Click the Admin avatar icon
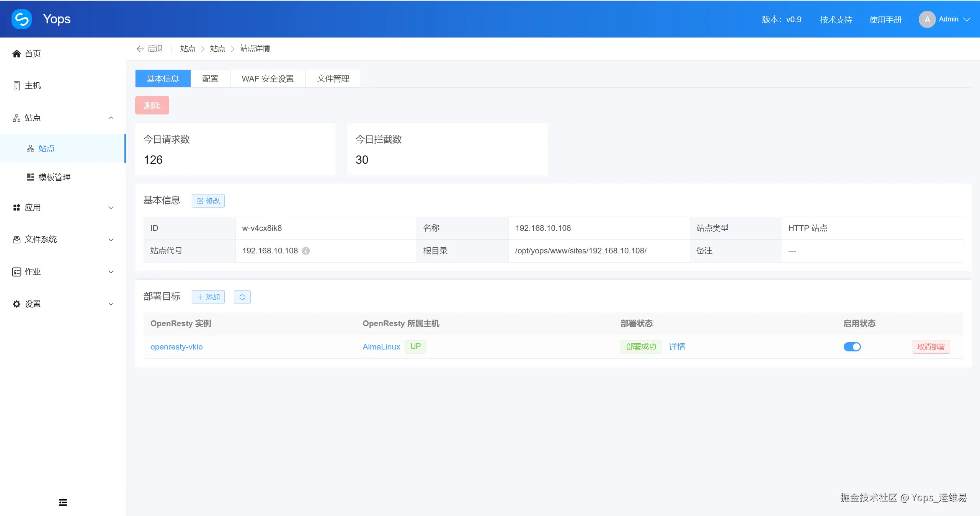 [x=927, y=19]
